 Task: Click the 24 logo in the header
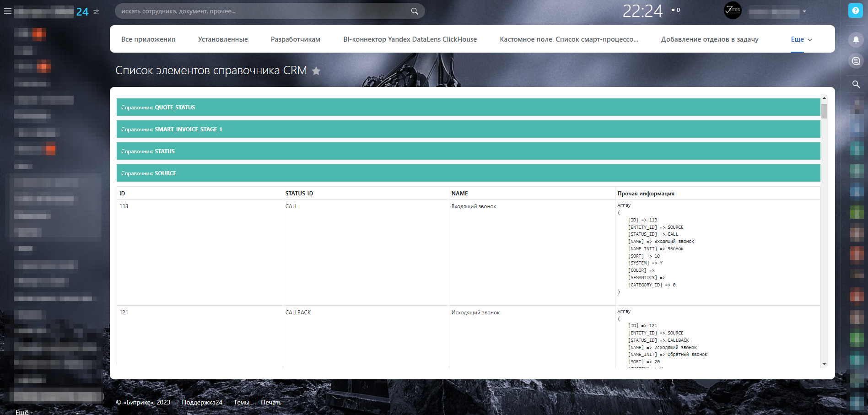click(x=82, y=12)
